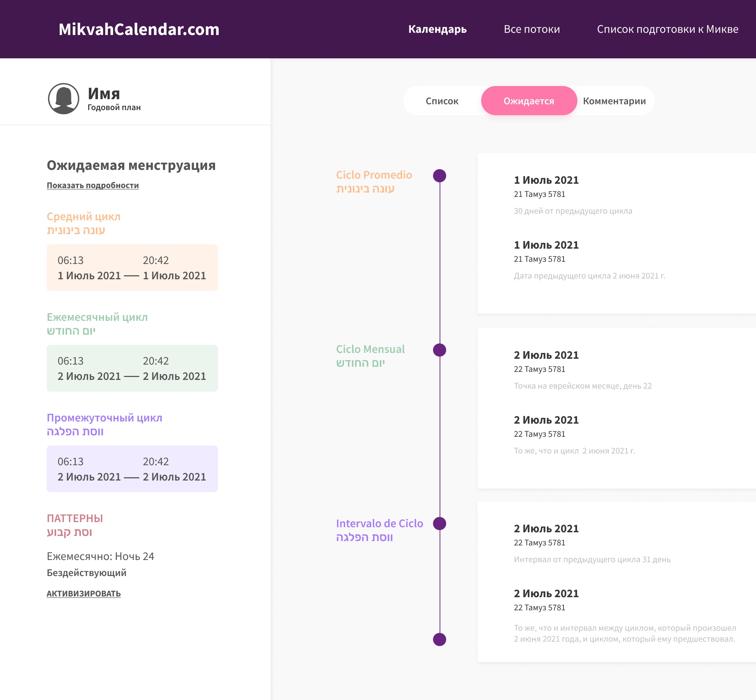The height and width of the screenshot is (700, 756).
Task: Open the Календарь menu item
Action: click(x=437, y=29)
